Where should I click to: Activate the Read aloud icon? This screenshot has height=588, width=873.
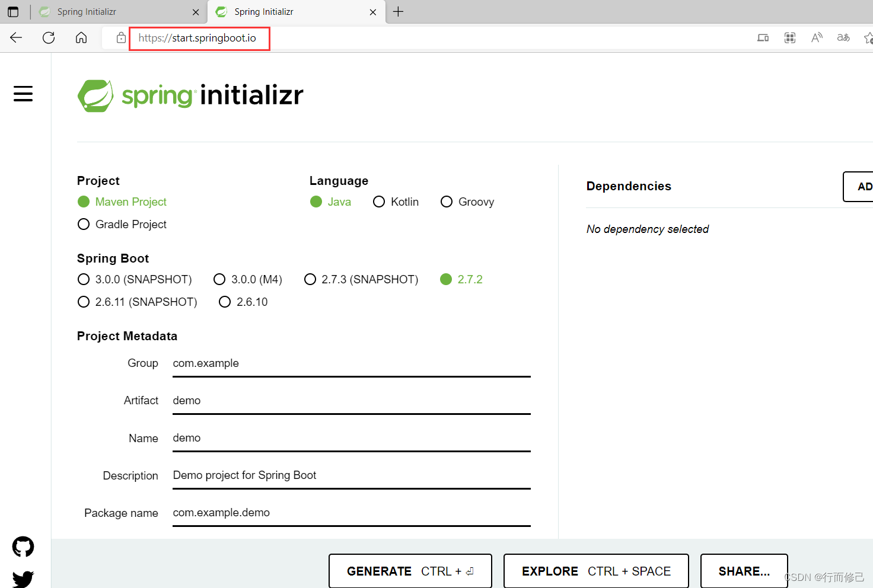pos(817,38)
